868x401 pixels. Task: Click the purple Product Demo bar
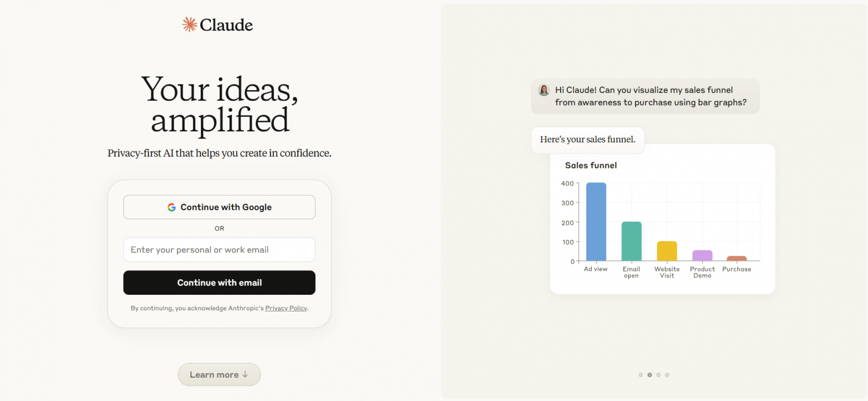pos(702,256)
